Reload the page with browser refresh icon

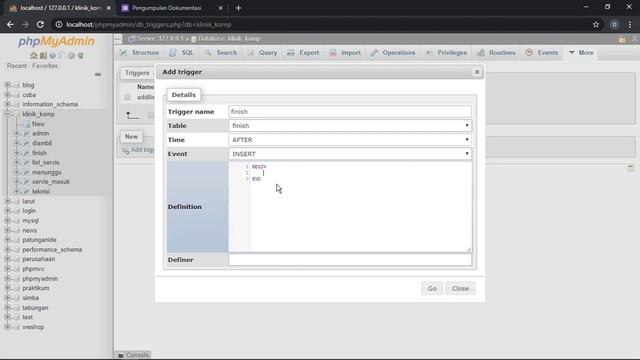[40, 24]
